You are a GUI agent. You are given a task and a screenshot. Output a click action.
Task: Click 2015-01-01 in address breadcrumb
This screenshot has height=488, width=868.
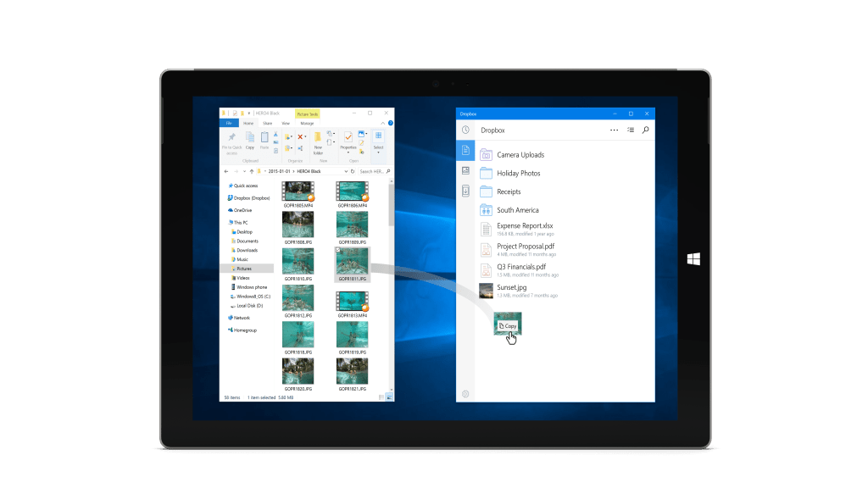(x=279, y=171)
